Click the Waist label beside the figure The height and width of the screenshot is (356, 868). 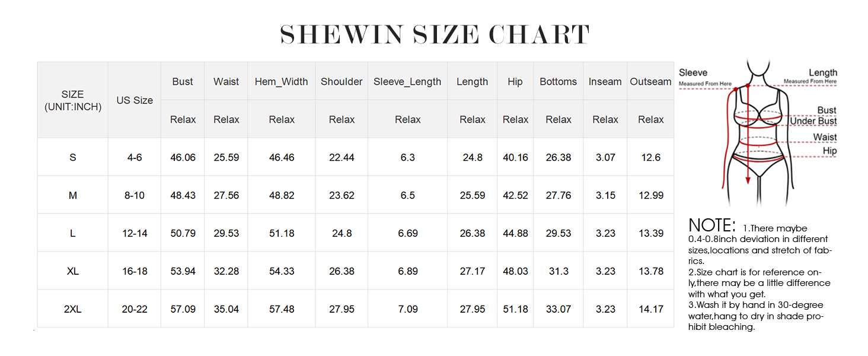click(825, 137)
